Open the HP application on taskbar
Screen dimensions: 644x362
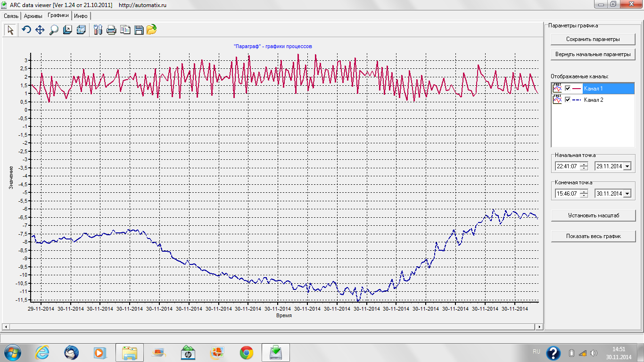[x=188, y=353]
